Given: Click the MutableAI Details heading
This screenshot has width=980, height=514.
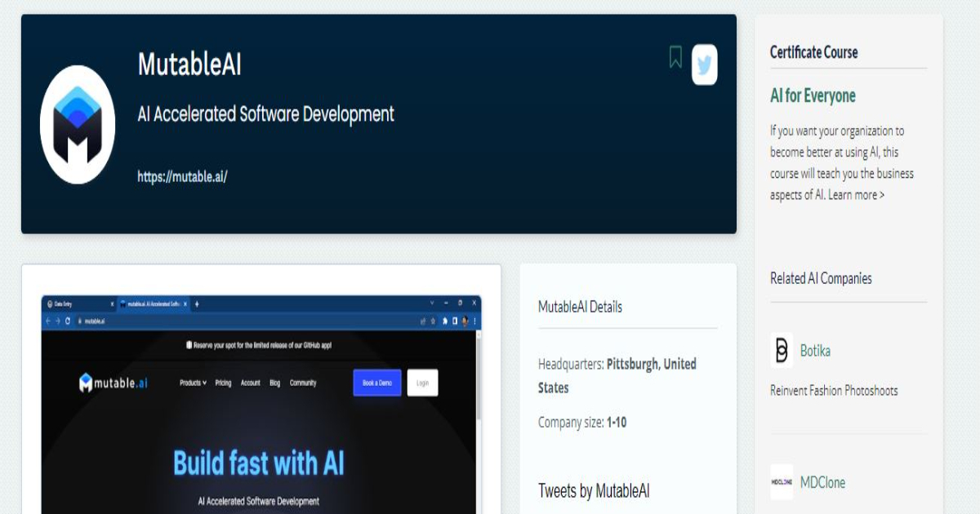Looking at the screenshot, I should 580,307.
